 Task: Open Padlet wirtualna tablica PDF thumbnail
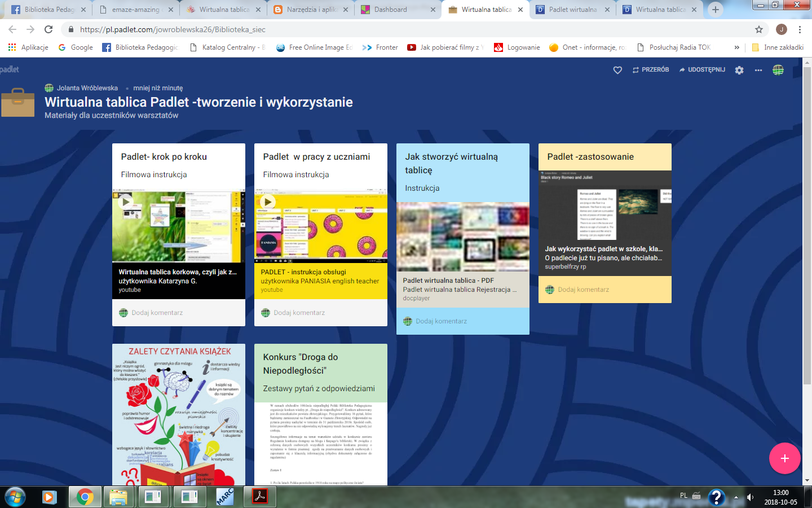pyautogui.click(x=462, y=237)
